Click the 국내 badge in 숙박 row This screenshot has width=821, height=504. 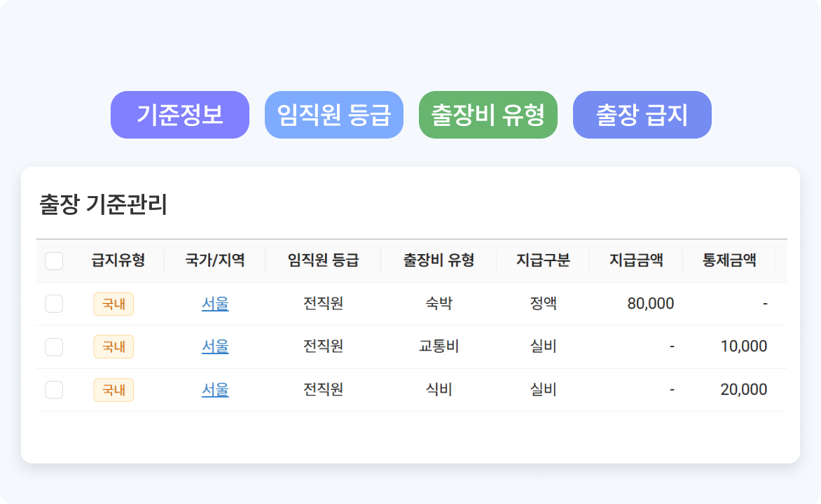tap(113, 304)
